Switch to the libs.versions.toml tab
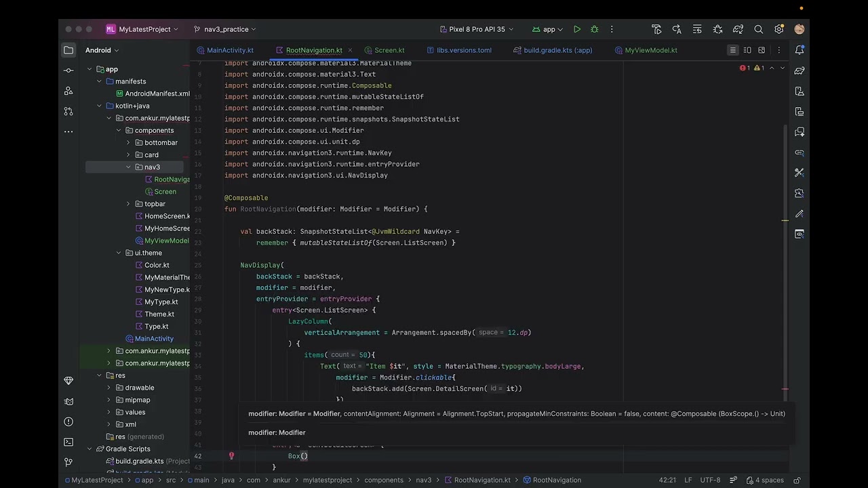 point(459,50)
